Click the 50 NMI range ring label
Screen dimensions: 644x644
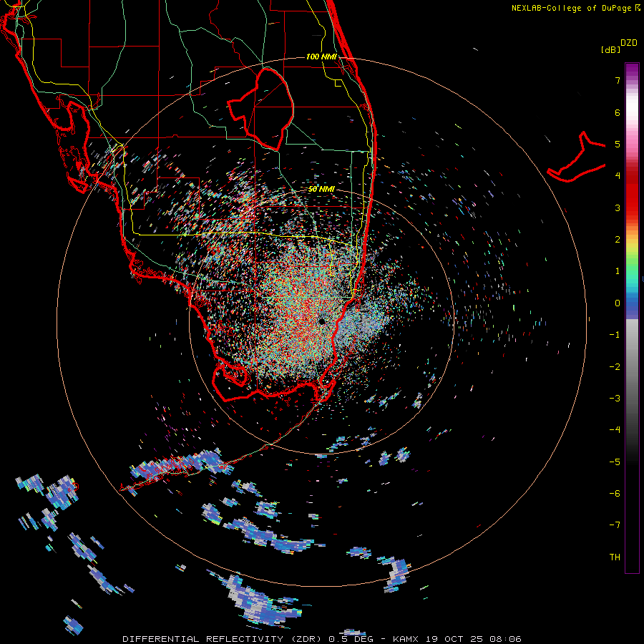[x=321, y=190]
